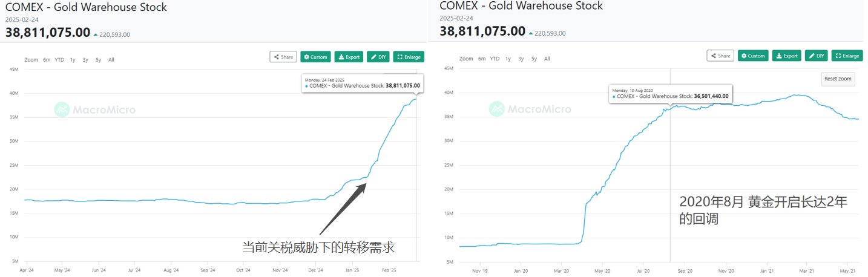Select YTD zoom range on left chart

tap(59, 60)
